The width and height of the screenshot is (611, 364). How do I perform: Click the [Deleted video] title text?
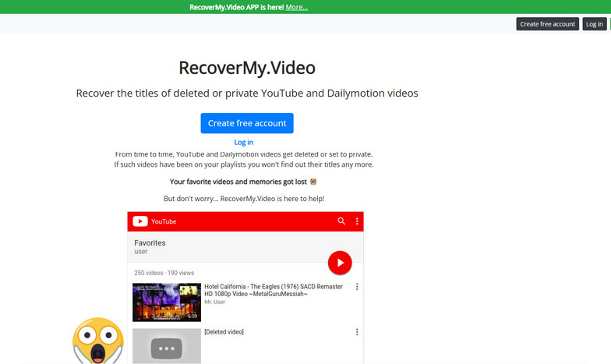pyautogui.click(x=224, y=332)
